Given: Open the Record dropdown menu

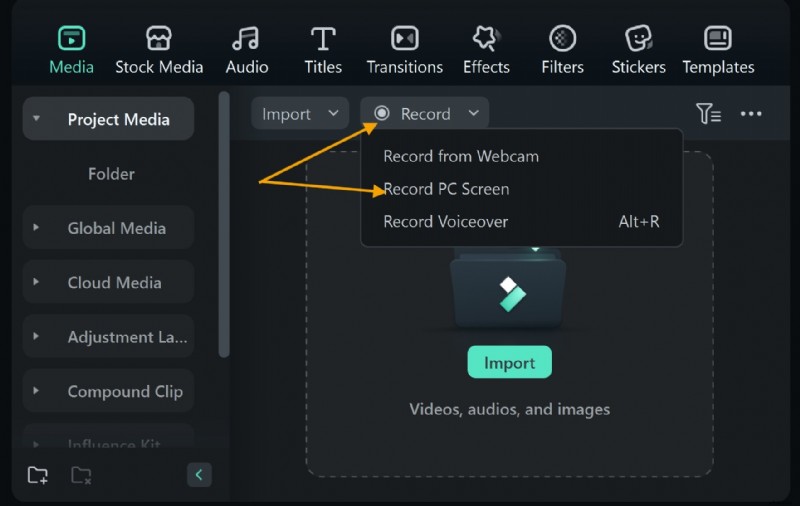Looking at the screenshot, I should click(425, 114).
